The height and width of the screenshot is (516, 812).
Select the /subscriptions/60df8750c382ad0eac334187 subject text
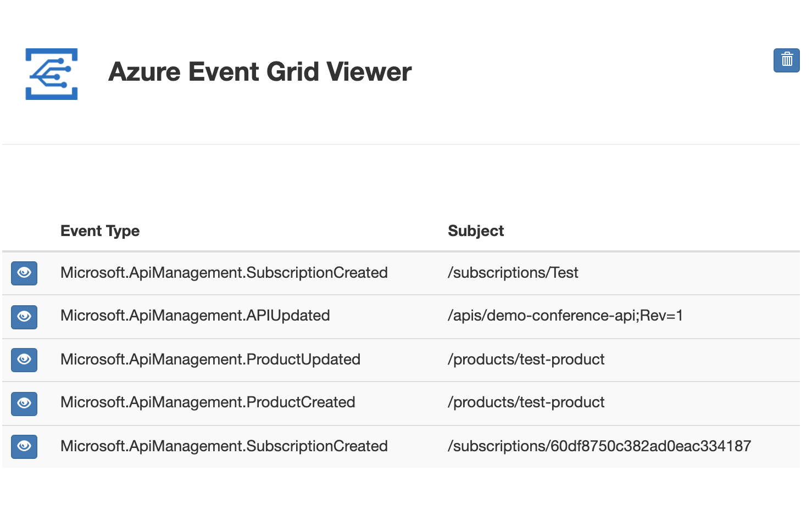coord(599,446)
